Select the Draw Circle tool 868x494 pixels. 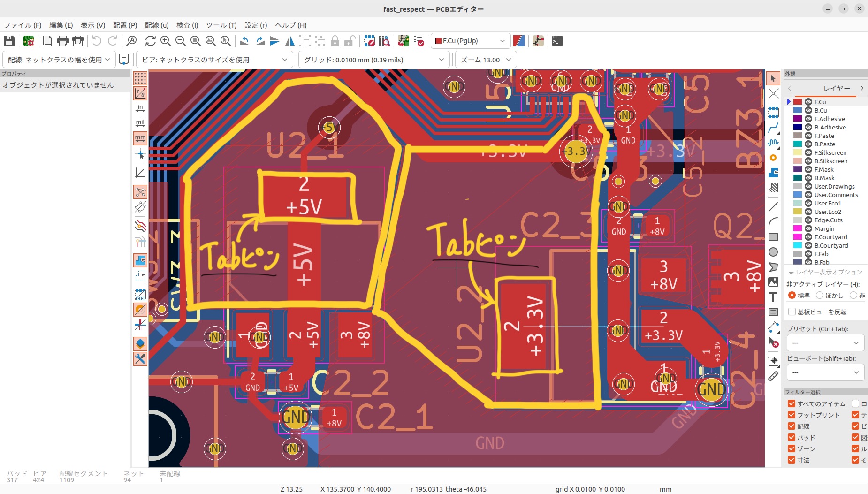[x=773, y=252]
